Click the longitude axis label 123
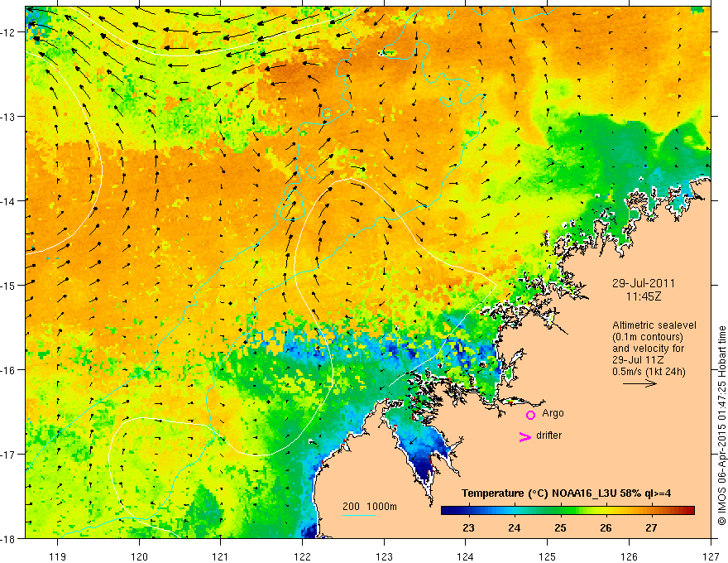This screenshot has width=728, height=563. 384,556
